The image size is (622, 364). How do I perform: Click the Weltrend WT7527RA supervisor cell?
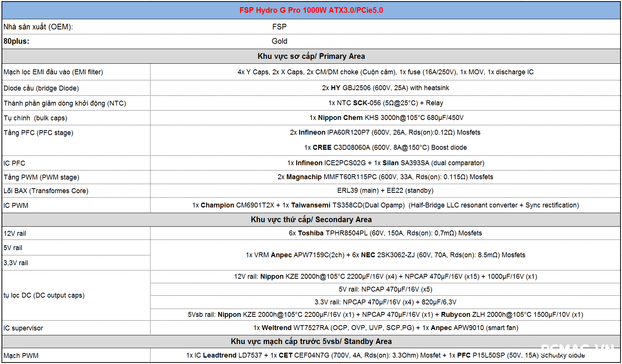tap(385, 328)
